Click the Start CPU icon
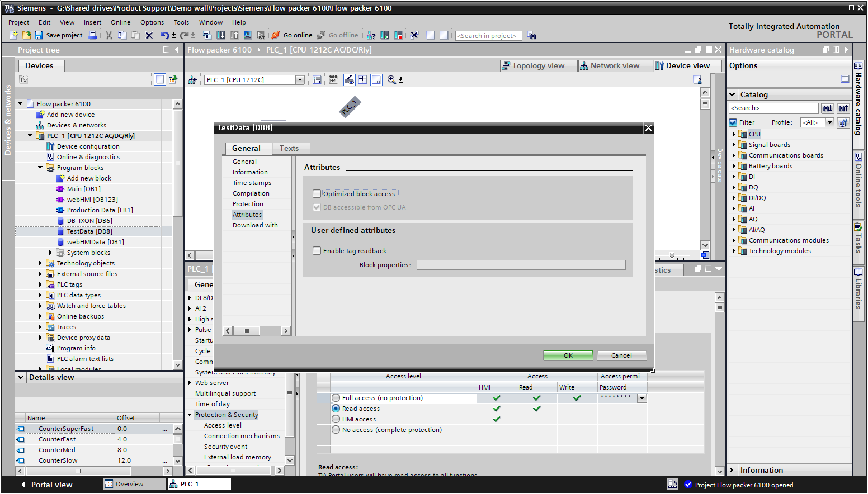Image resolution: width=868 pixels, height=494 pixels. click(385, 35)
